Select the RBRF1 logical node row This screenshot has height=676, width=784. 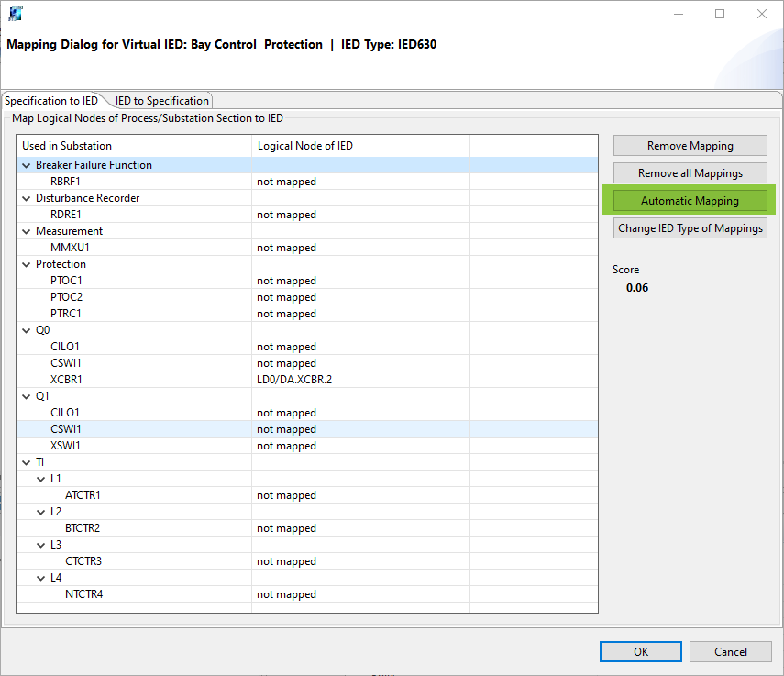(66, 182)
